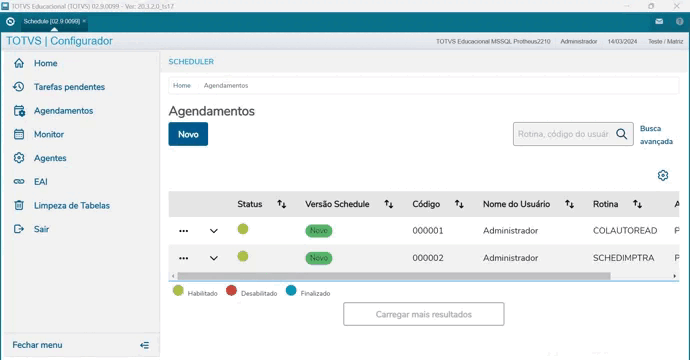The height and width of the screenshot is (360, 690).
Task: Expand details of row 000002
Action: pos(213,258)
